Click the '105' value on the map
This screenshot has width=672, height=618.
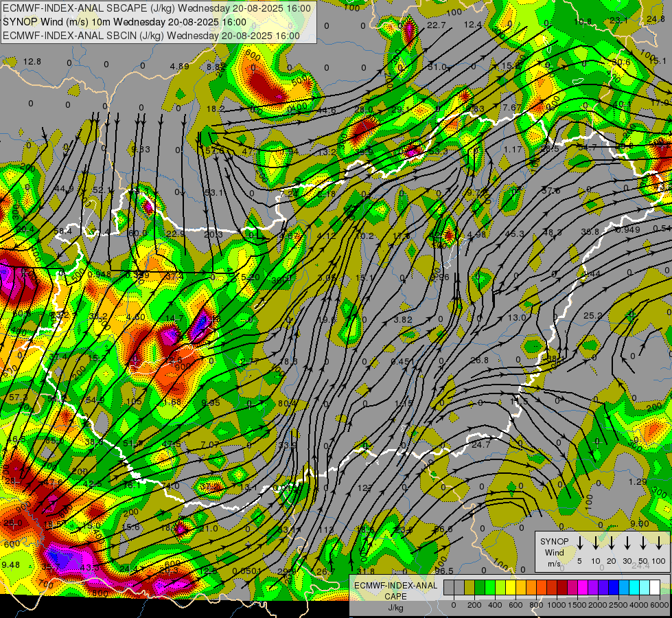click(x=134, y=402)
